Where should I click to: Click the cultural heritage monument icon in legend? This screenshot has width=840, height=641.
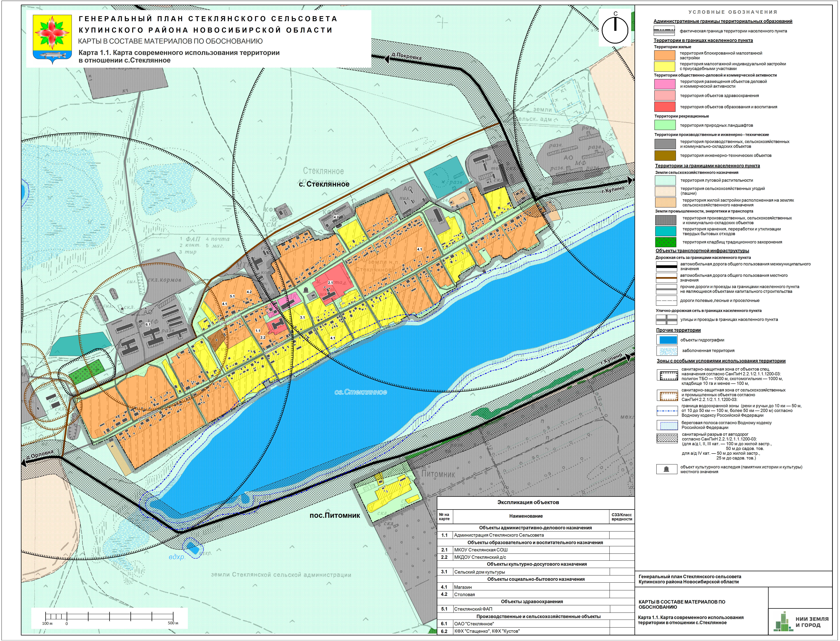click(x=666, y=469)
